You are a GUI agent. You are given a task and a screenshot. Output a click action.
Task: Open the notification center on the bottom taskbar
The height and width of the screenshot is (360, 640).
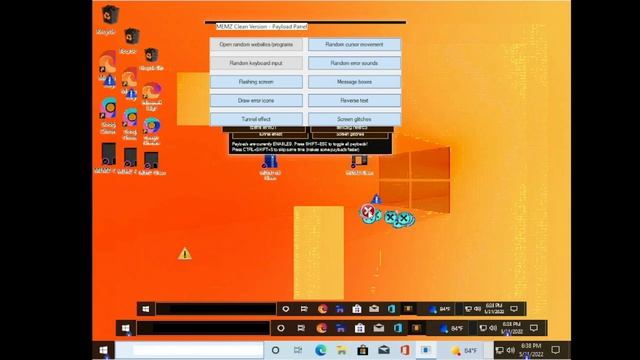click(556, 350)
